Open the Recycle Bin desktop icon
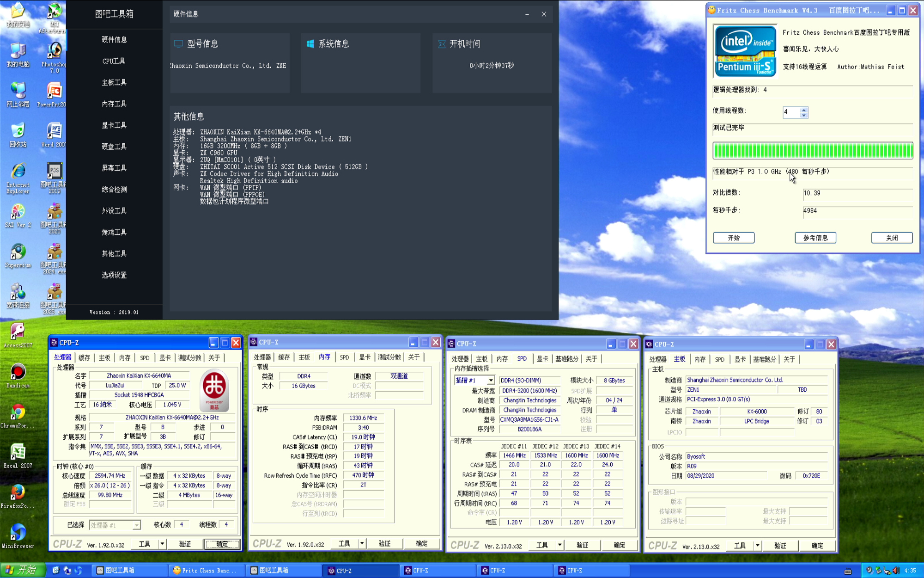The width and height of the screenshot is (924, 578). point(18,135)
